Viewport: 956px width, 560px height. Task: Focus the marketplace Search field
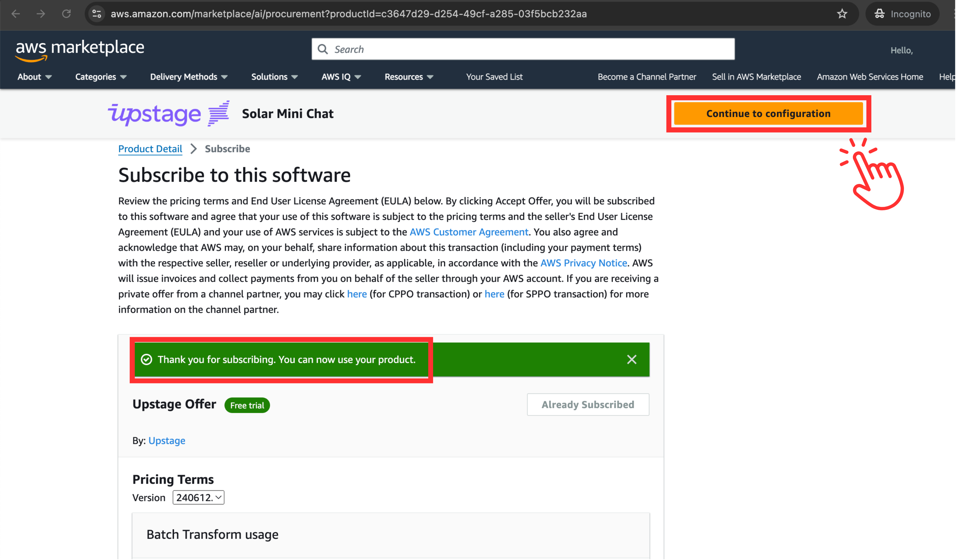pyautogui.click(x=523, y=49)
